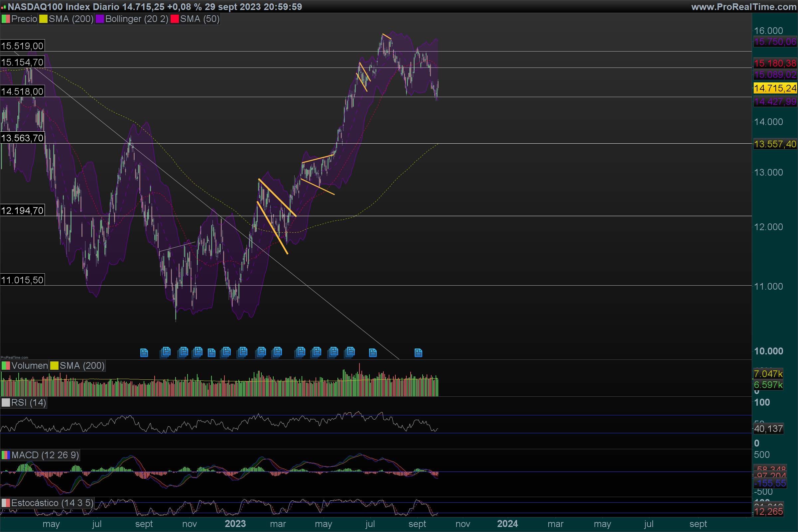Click the NASDAQ100 Index Diario title
The image size is (798, 532).
click(64, 7)
